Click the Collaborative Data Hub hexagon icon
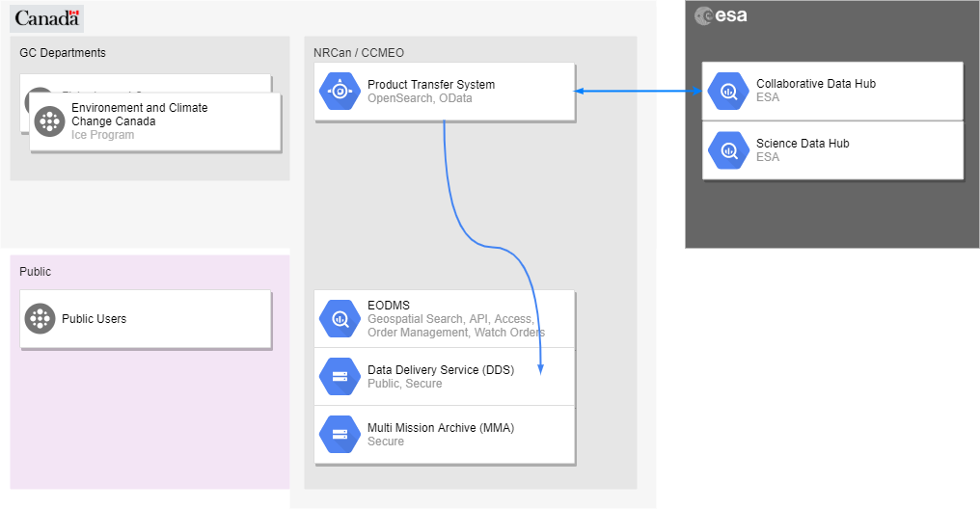This screenshot has height=509, width=980. pos(729,92)
